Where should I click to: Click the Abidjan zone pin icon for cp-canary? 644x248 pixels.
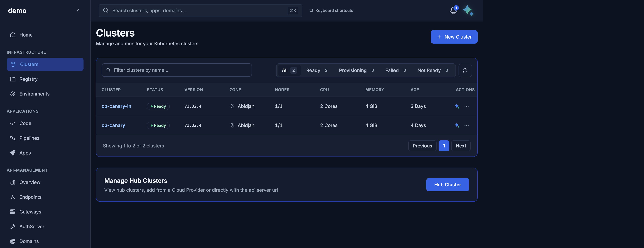point(232,125)
